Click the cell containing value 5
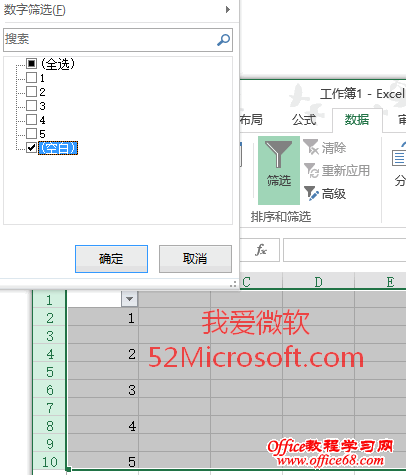This screenshot has width=406, height=475. click(103, 461)
